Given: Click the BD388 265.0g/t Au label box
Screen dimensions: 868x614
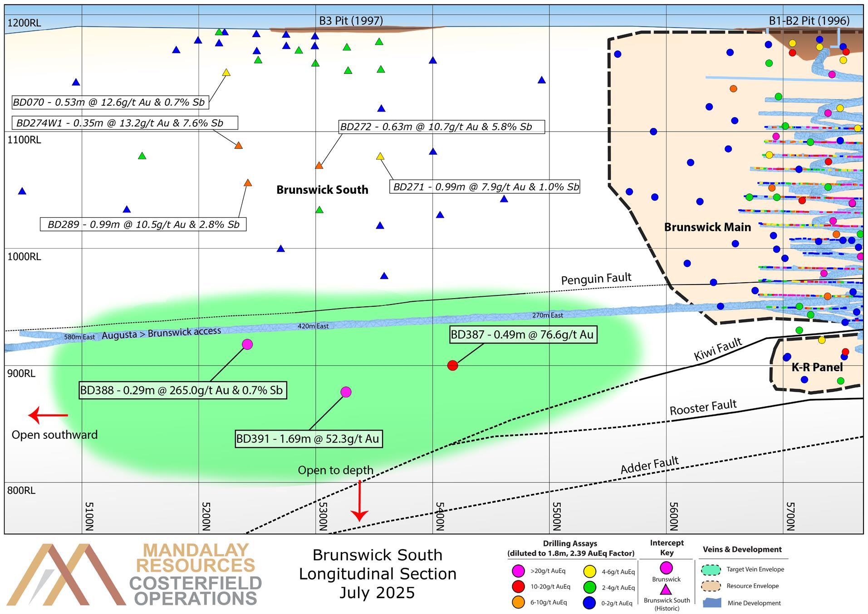Looking at the screenshot, I should [x=182, y=390].
